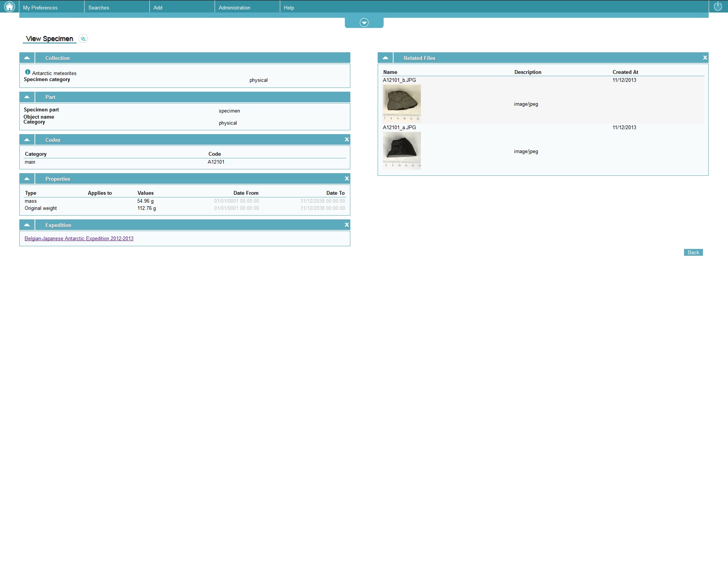Open the Administration menu
Screen dimensions: 728x585
click(x=234, y=8)
